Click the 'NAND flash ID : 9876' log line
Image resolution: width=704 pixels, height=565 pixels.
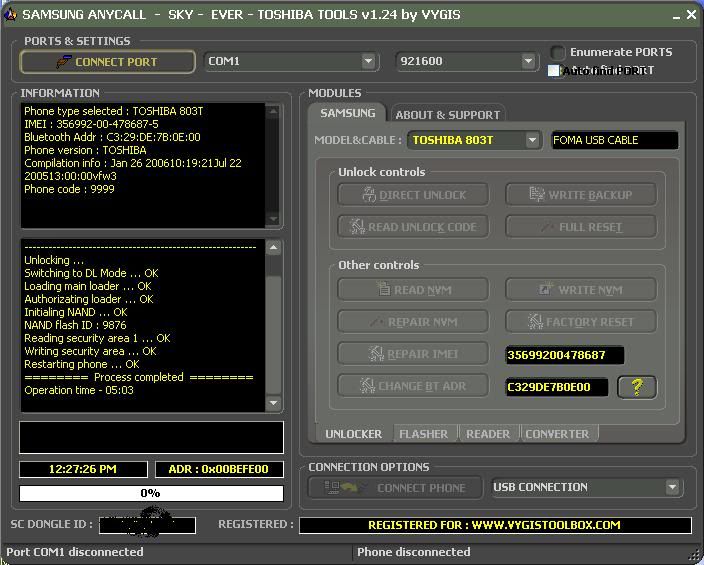[x=75, y=325]
